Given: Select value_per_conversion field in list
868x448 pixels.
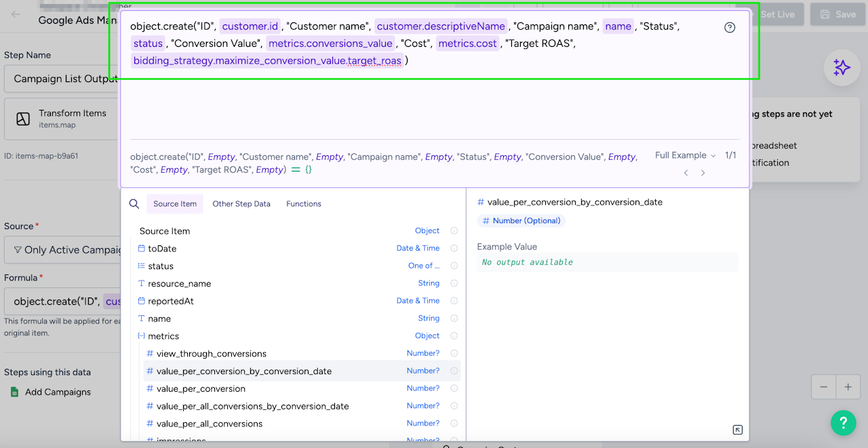Looking at the screenshot, I should 201,389.
